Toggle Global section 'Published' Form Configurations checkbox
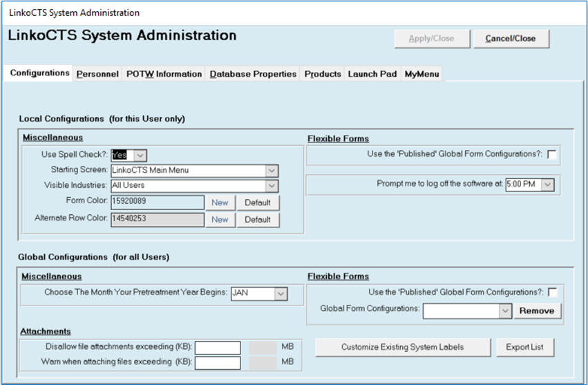Viewport: 588px width, 385px height. (x=553, y=292)
